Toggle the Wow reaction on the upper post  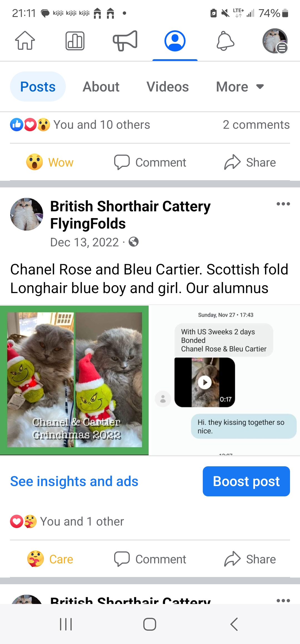pyautogui.click(x=50, y=162)
